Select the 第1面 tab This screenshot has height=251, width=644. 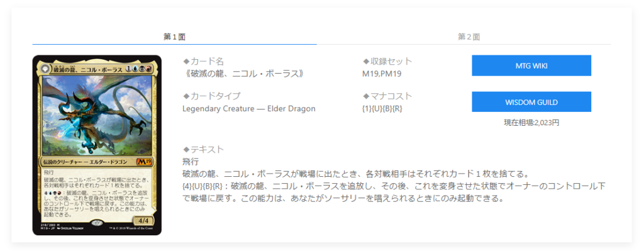(175, 36)
